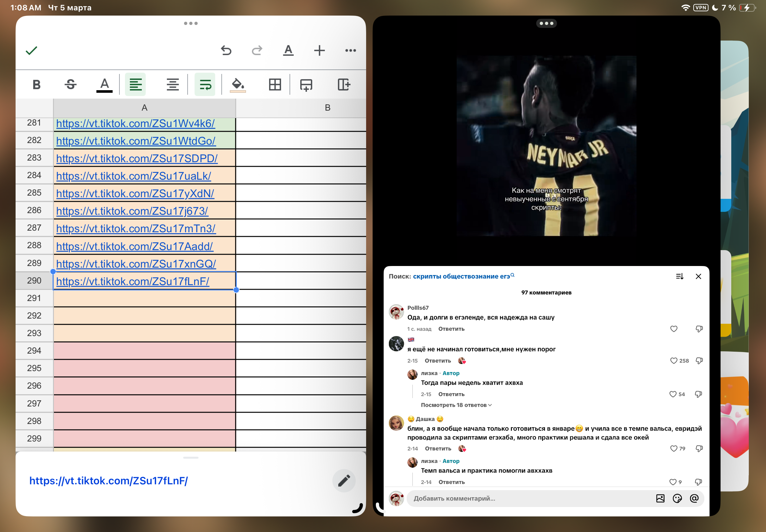Image resolution: width=766 pixels, height=532 pixels.
Task: Tap the formula bar link text
Action: pos(109,481)
